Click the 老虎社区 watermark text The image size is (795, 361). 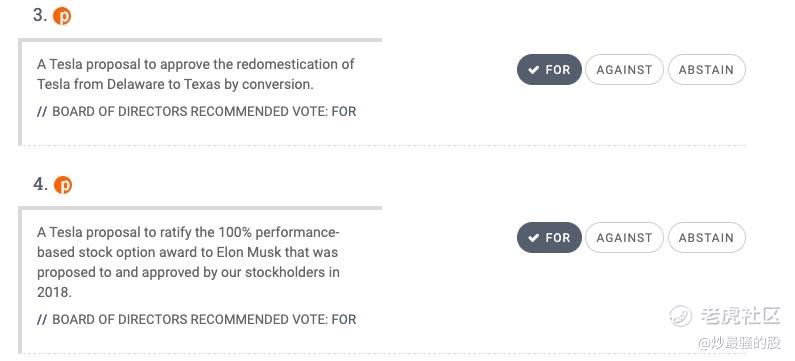coord(740,316)
